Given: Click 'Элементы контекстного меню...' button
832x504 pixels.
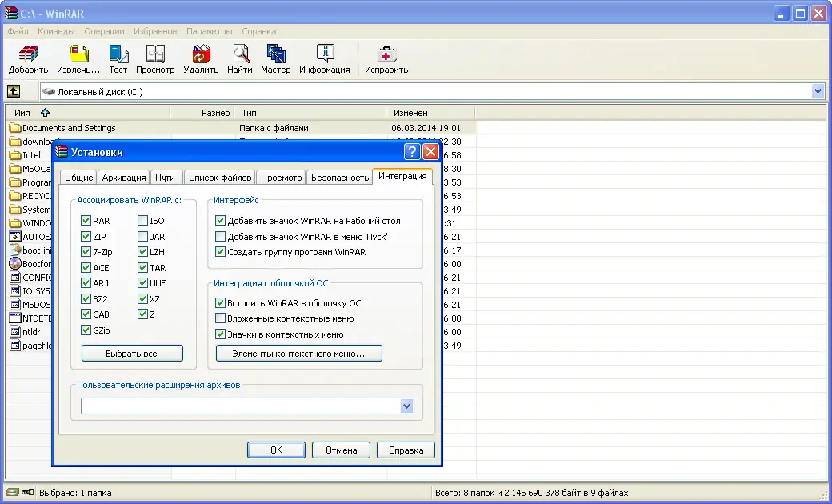Looking at the screenshot, I should point(298,354).
